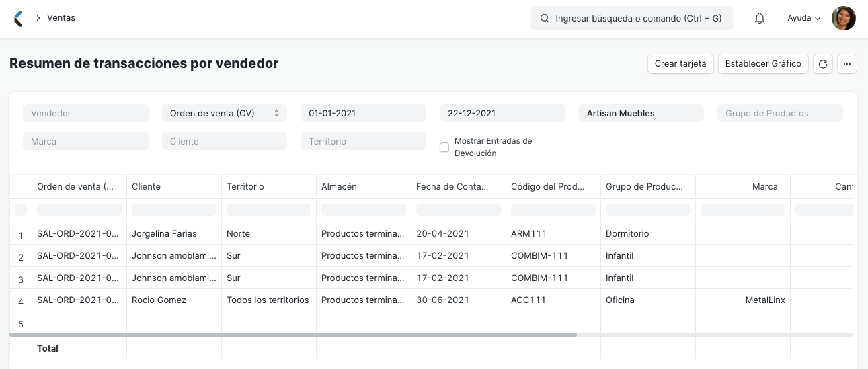The width and height of the screenshot is (868, 369).
Task: Open the ERPNext home logo
Action: click(x=18, y=19)
